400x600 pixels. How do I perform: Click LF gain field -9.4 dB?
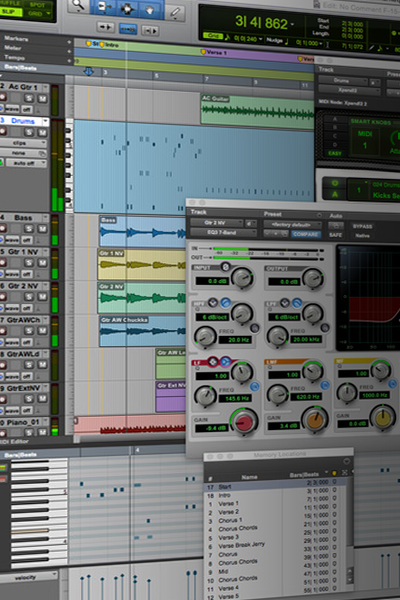click(211, 428)
